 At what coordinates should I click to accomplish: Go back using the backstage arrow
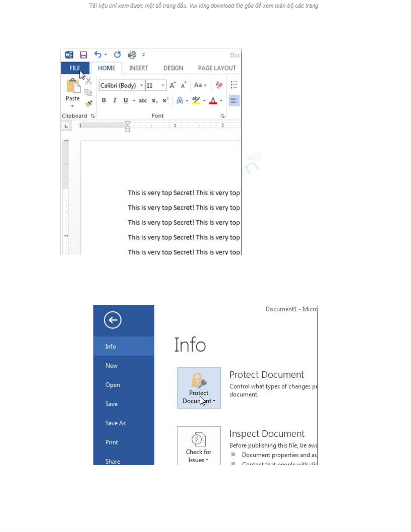pos(113,320)
